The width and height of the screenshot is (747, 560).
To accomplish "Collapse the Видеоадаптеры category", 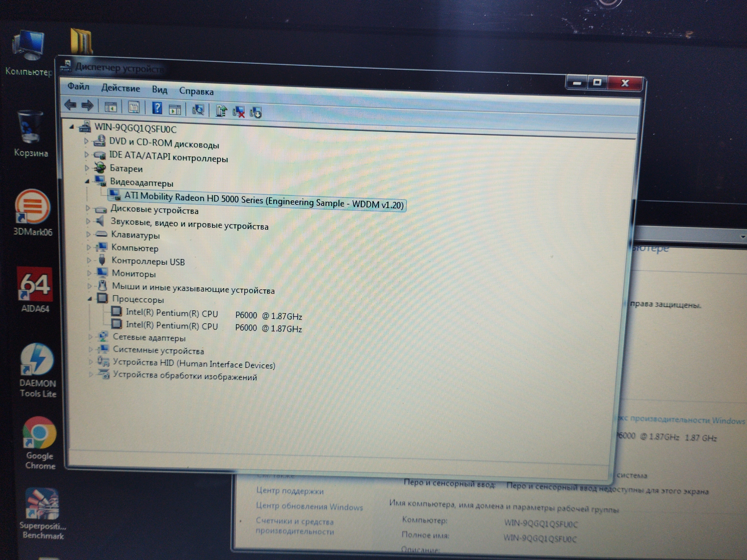I will pos(87,181).
